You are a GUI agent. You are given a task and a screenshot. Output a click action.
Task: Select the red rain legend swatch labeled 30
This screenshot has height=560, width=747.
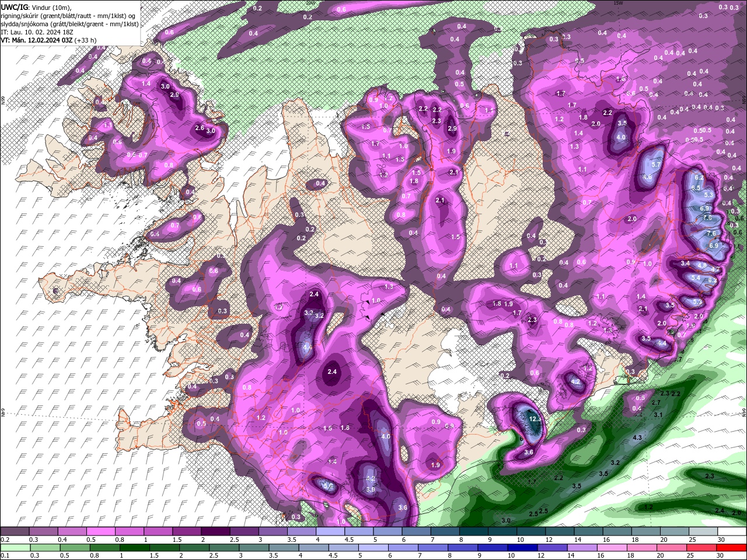coord(732,548)
